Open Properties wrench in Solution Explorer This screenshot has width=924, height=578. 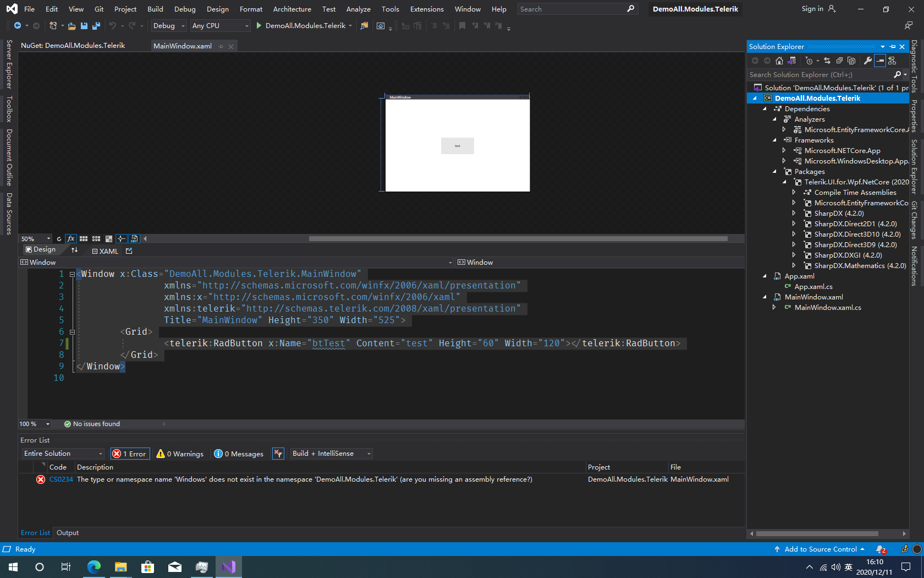point(868,61)
